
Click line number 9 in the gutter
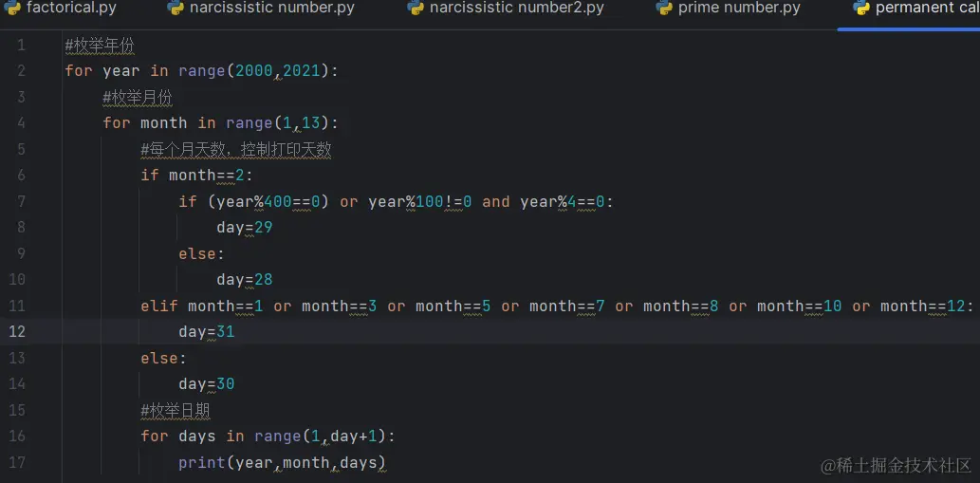coord(22,253)
